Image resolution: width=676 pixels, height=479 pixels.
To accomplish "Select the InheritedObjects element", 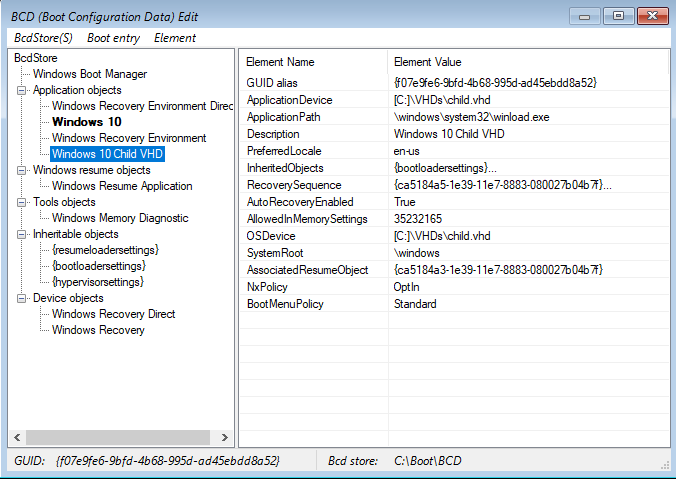I will 454,168.
